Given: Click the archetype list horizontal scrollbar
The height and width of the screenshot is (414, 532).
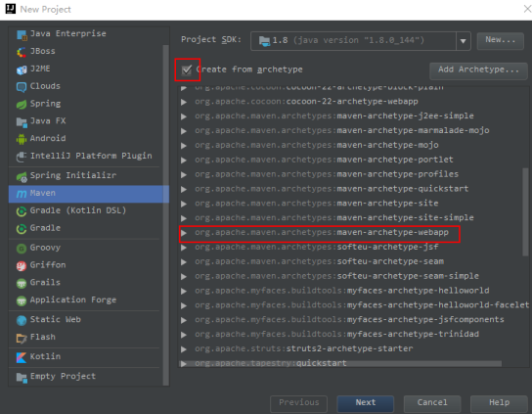Looking at the screenshot, I should pos(340,364).
